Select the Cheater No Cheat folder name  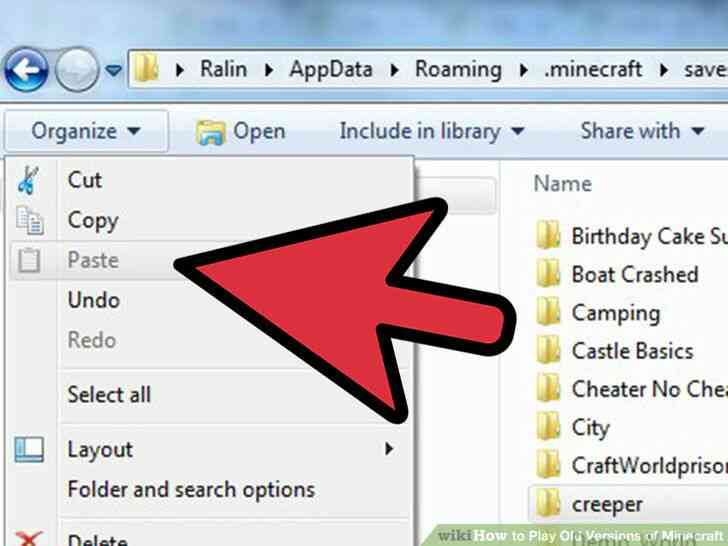[650, 389]
